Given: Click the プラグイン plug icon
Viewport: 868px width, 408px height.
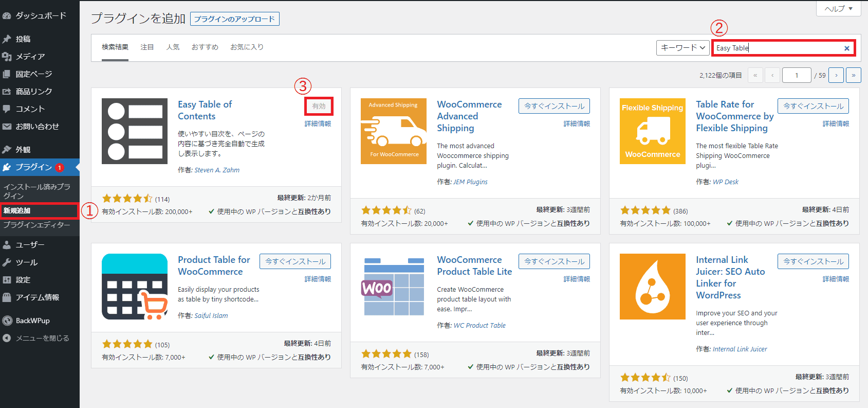Looking at the screenshot, I should tap(7, 167).
